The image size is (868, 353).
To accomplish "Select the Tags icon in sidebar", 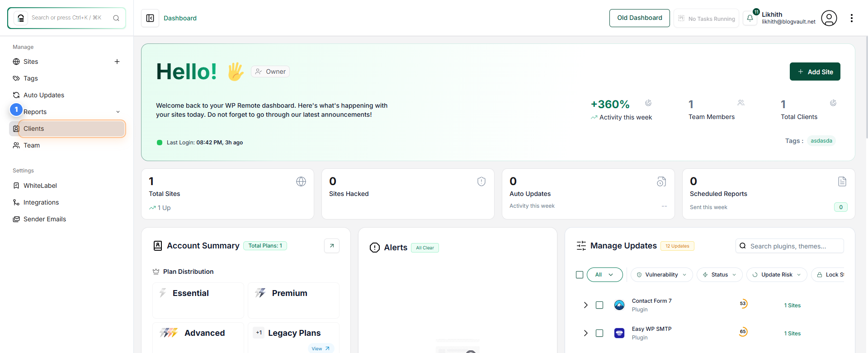I will point(16,78).
